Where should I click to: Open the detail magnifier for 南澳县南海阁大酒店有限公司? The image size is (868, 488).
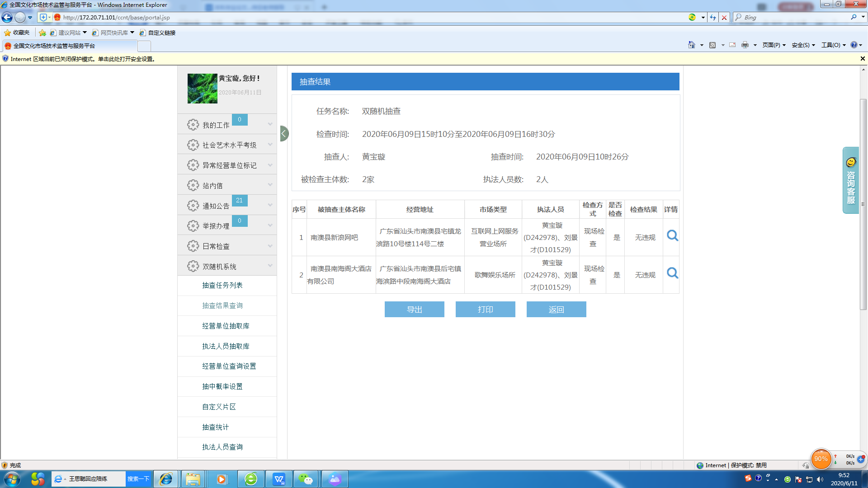(672, 273)
